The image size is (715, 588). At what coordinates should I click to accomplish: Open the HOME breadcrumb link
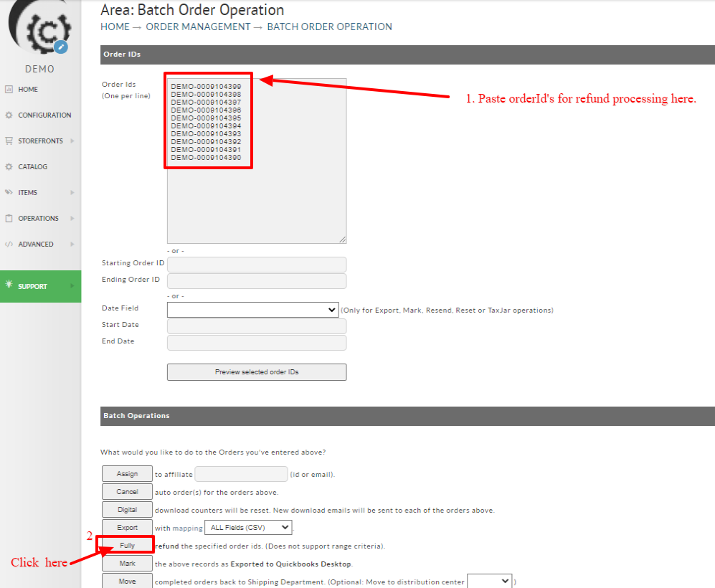pyautogui.click(x=115, y=27)
